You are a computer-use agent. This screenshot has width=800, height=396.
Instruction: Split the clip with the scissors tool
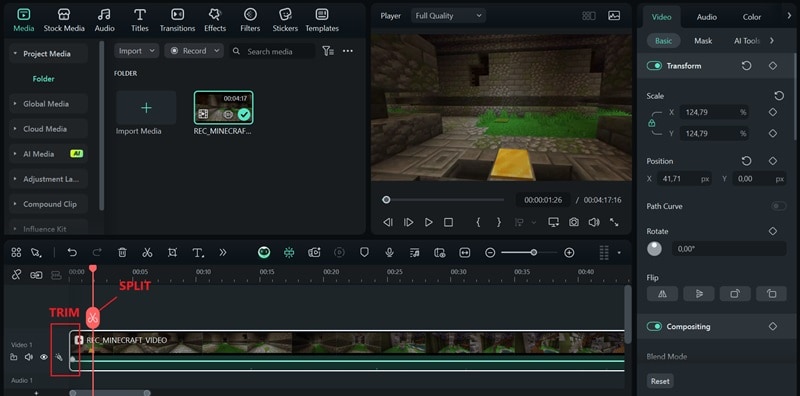pos(147,252)
